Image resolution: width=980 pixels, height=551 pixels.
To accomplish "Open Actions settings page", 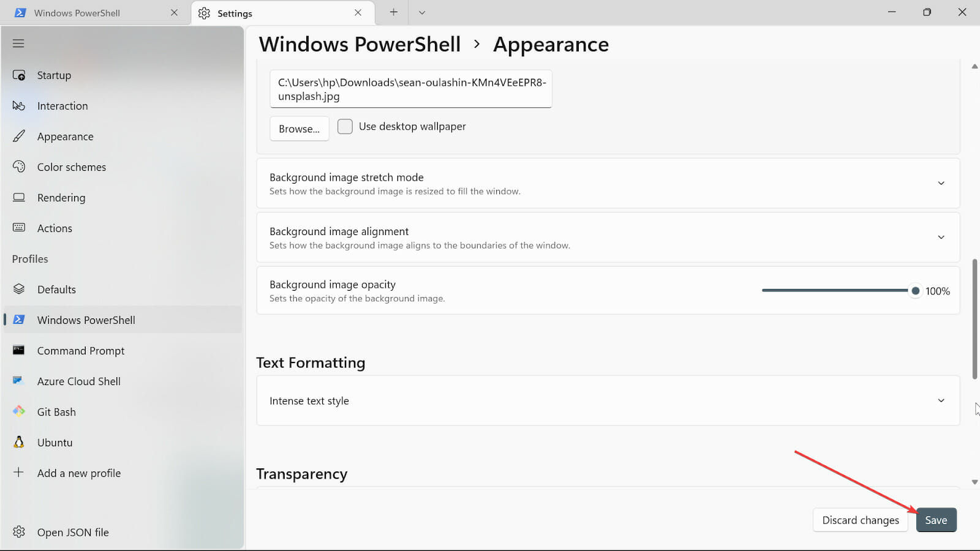I will tap(123, 228).
